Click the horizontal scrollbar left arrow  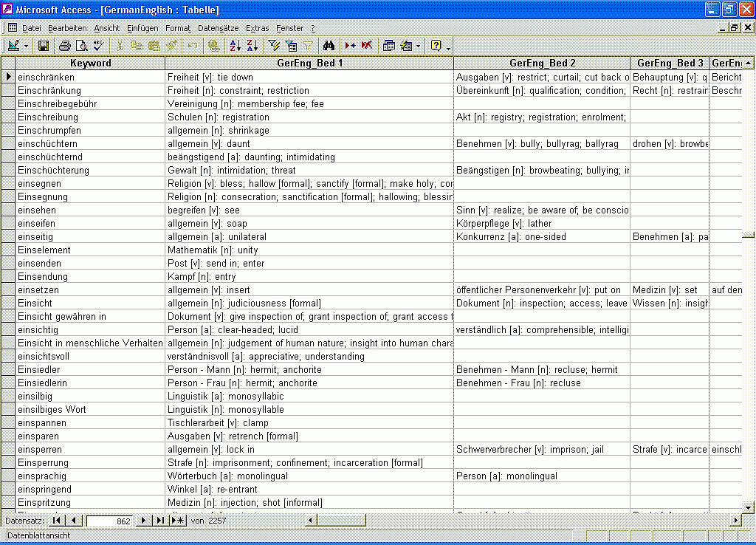point(310,521)
